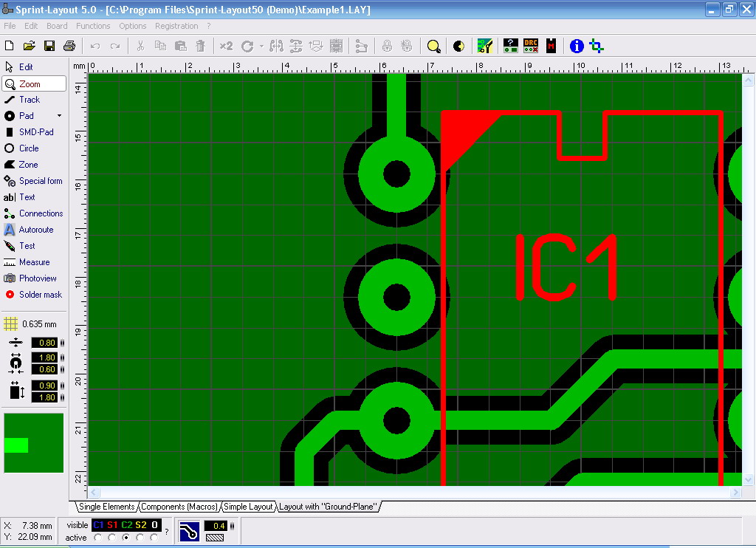Show project info via blue i icon
Image resolution: width=756 pixels, height=548 pixels.
click(x=577, y=47)
